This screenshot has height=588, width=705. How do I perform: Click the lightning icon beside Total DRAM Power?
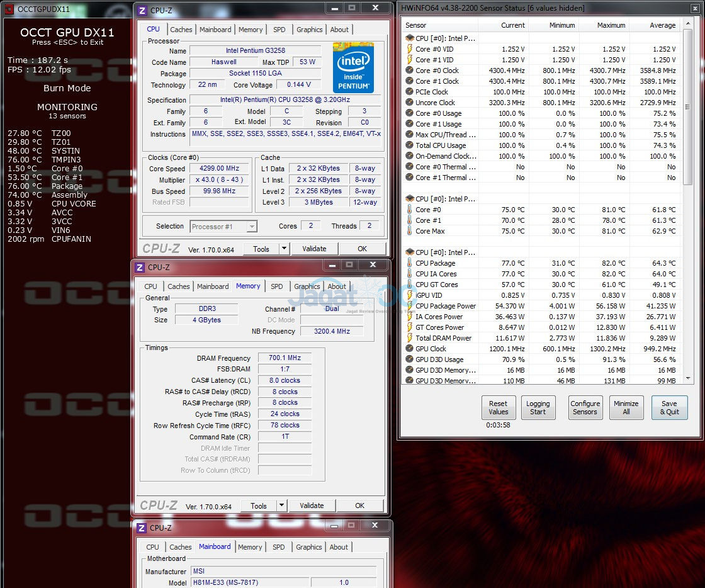click(x=410, y=338)
